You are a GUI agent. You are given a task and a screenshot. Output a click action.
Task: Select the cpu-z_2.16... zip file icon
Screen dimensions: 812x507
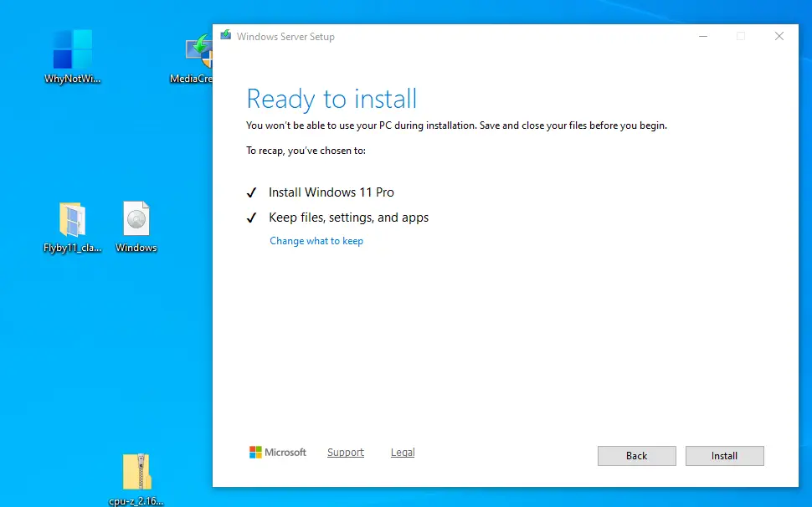point(136,479)
